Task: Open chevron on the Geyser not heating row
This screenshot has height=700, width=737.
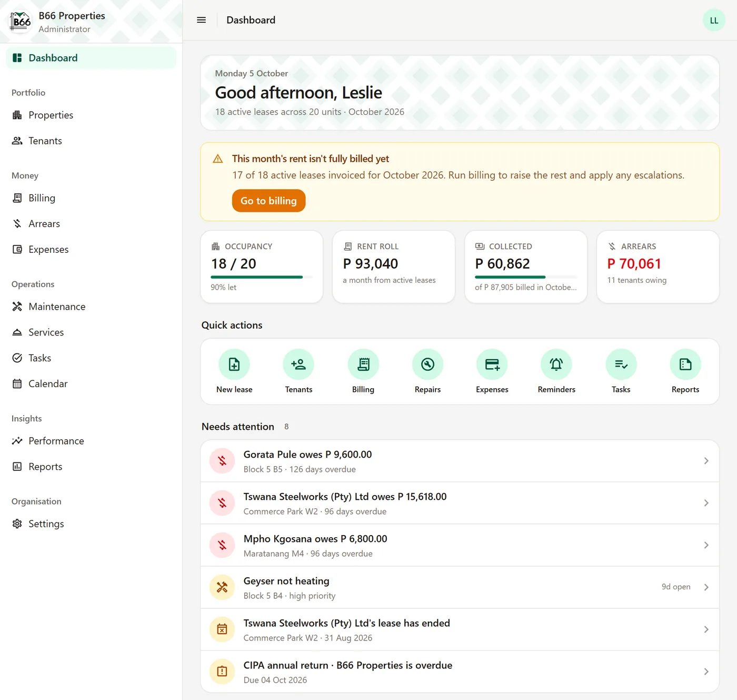Action: click(x=706, y=587)
